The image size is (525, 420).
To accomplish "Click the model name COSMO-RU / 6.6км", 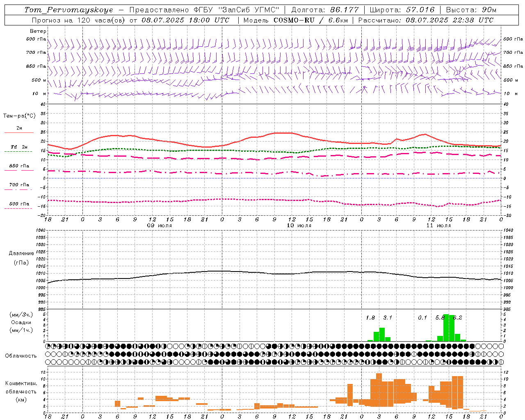I will pyautogui.click(x=311, y=20).
